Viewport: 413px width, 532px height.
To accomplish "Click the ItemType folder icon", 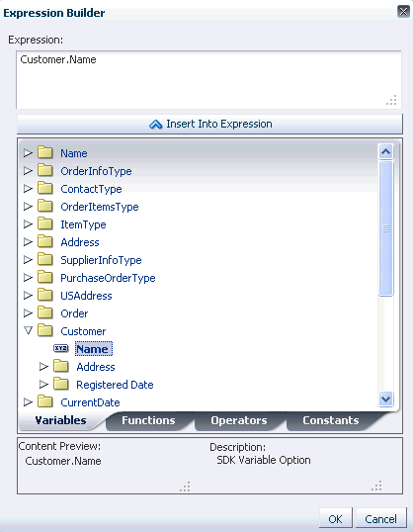I will 45,223.
